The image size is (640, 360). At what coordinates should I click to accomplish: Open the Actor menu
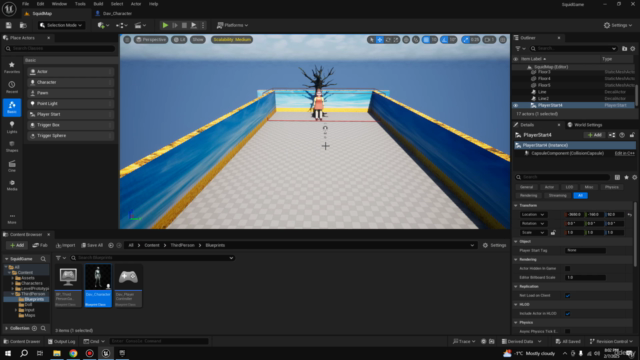click(136, 4)
